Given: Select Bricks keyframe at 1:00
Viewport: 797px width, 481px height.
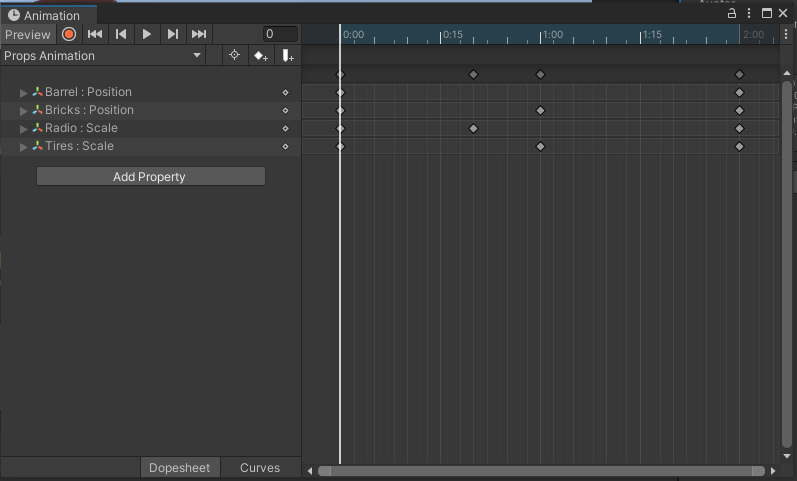Looking at the screenshot, I should click(x=540, y=110).
